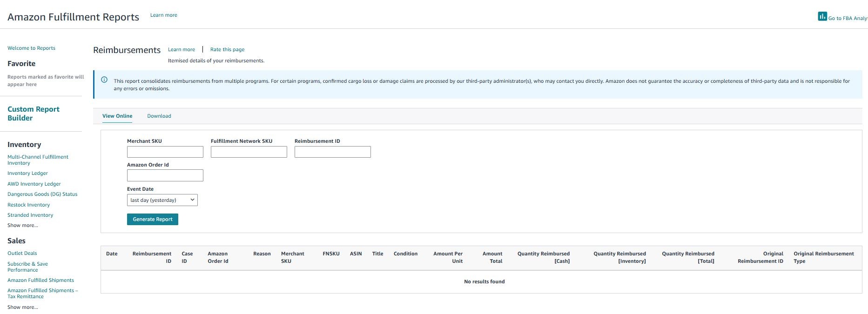Viewport: 868px width, 314px height.
Task: Focus the Fulfillment Network SKU field
Action: point(249,152)
